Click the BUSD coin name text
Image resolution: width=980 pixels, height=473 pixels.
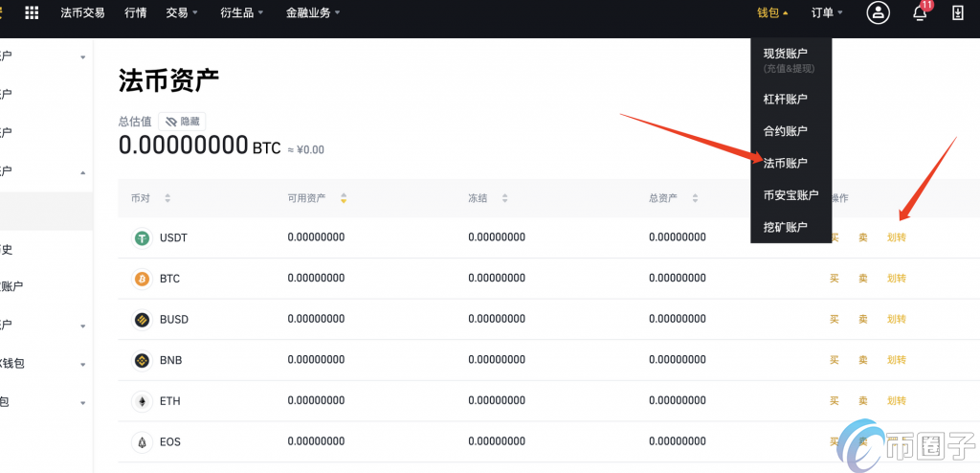pyautogui.click(x=174, y=320)
